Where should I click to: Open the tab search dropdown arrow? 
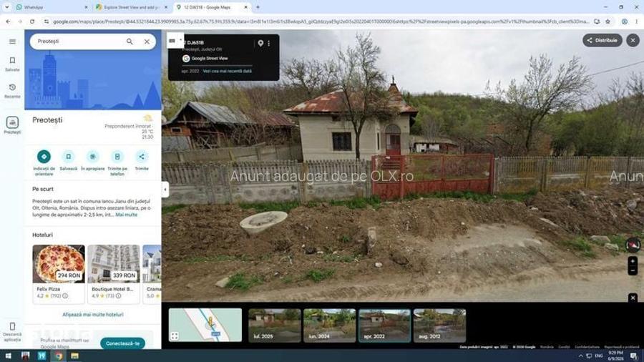pyautogui.click(x=7, y=7)
